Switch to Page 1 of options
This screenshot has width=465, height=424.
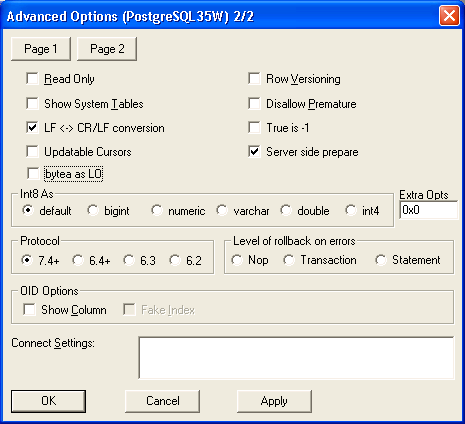[x=41, y=49]
